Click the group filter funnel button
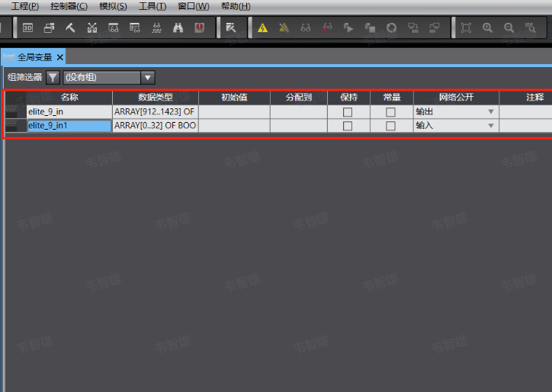This screenshot has width=552, height=392. [x=53, y=78]
